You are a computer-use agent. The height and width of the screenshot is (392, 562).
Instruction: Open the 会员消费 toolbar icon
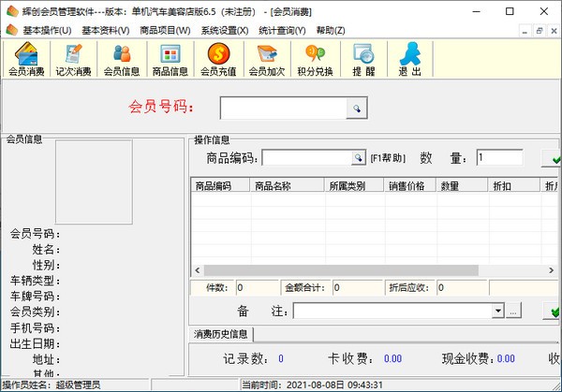pyautogui.click(x=26, y=60)
